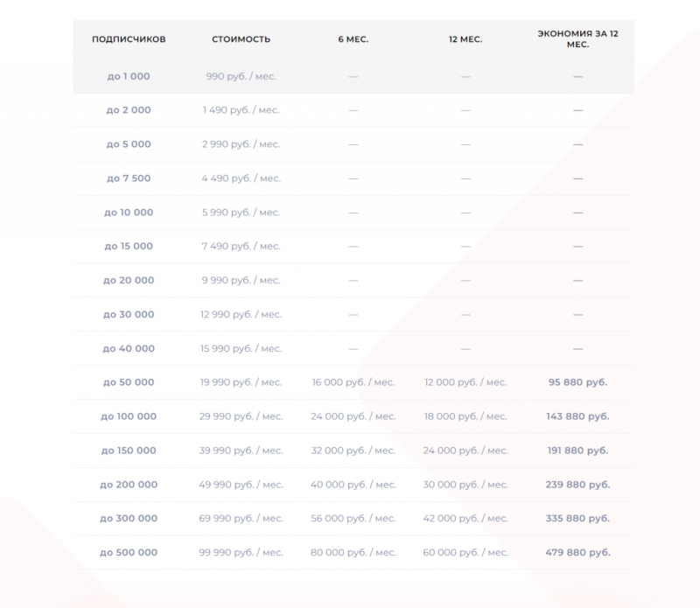Select the 12 МЕС. column header
Screen dimensions: 700x608
465,39
